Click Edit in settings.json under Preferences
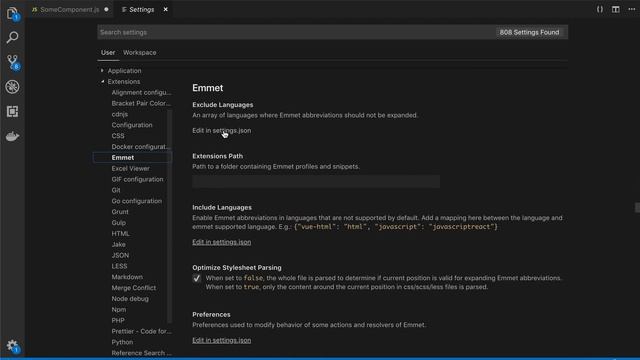Screen dimensions: 640x360 tap(222, 340)
